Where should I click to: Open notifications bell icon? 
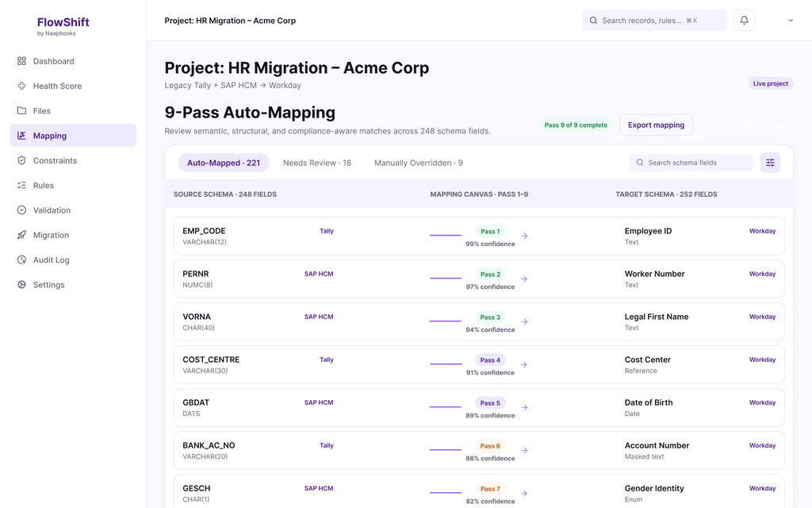click(744, 20)
